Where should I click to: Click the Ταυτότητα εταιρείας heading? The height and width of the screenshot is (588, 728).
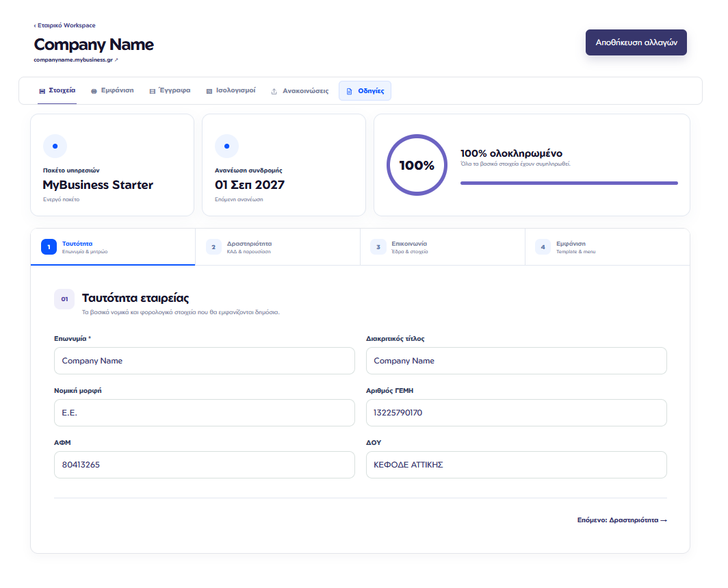pyautogui.click(x=135, y=298)
